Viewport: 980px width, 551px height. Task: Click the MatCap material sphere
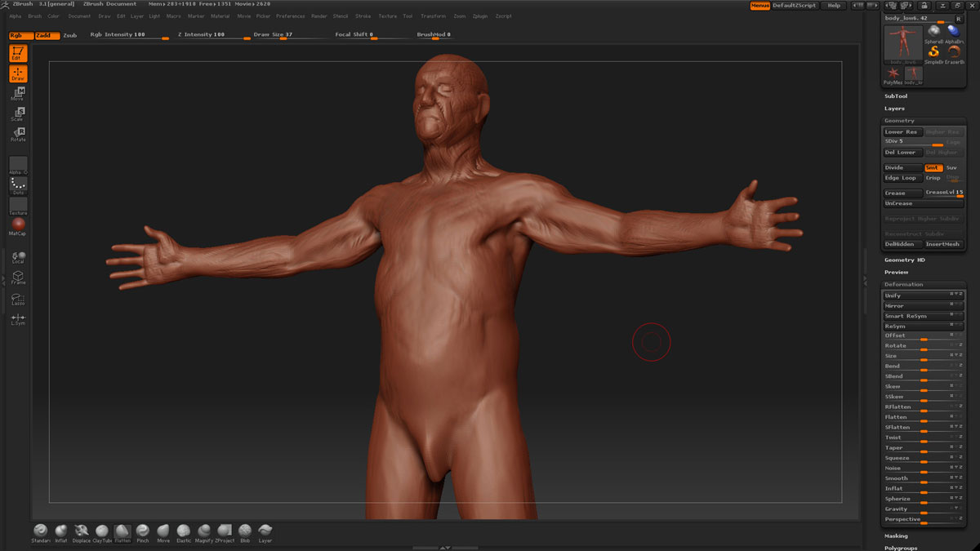pos(18,224)
